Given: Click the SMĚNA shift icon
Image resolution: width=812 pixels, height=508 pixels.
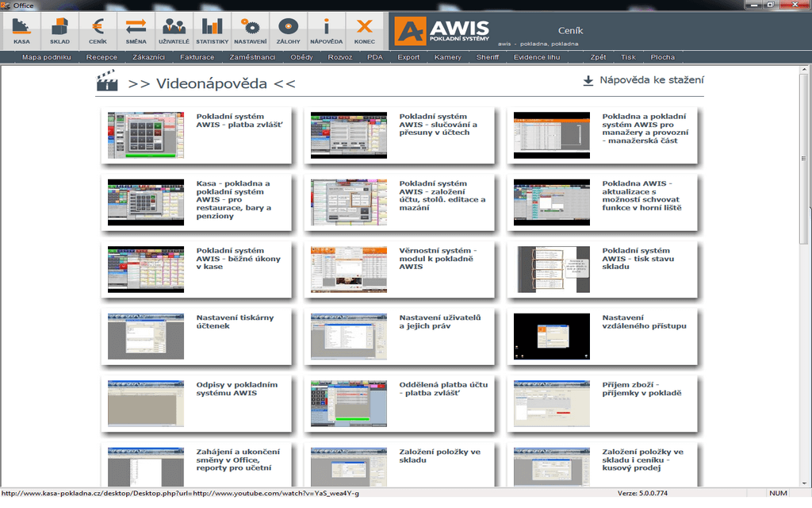Looking at the screenshot, I should click(x=136, y=31).
